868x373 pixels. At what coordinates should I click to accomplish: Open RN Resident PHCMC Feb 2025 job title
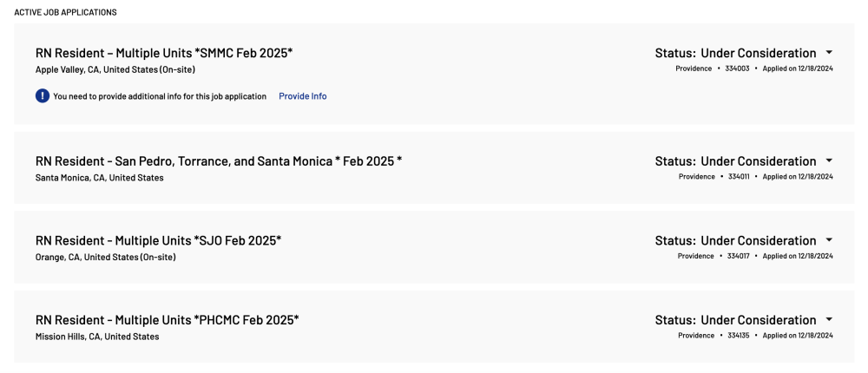(x=168, y=320)
